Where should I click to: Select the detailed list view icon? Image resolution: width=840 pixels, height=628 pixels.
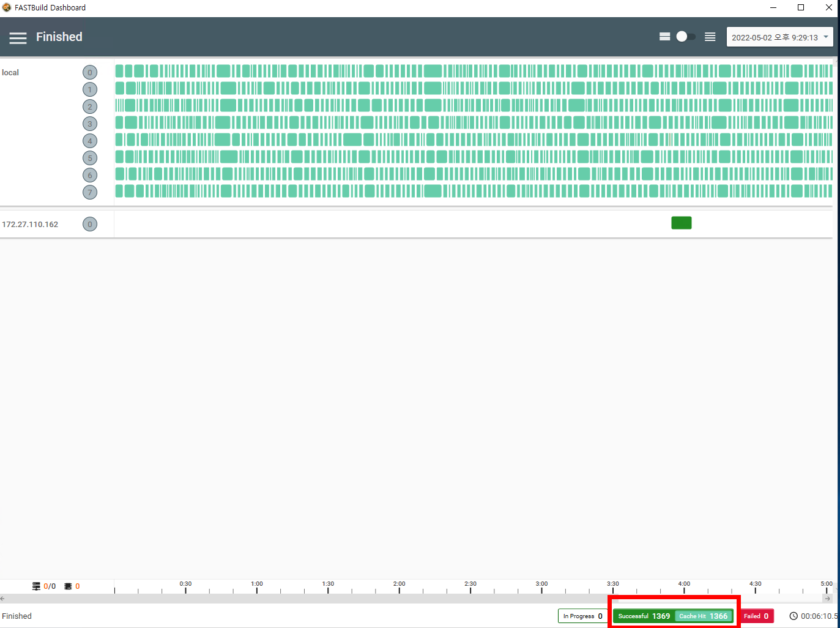click(x=710, y=36)
